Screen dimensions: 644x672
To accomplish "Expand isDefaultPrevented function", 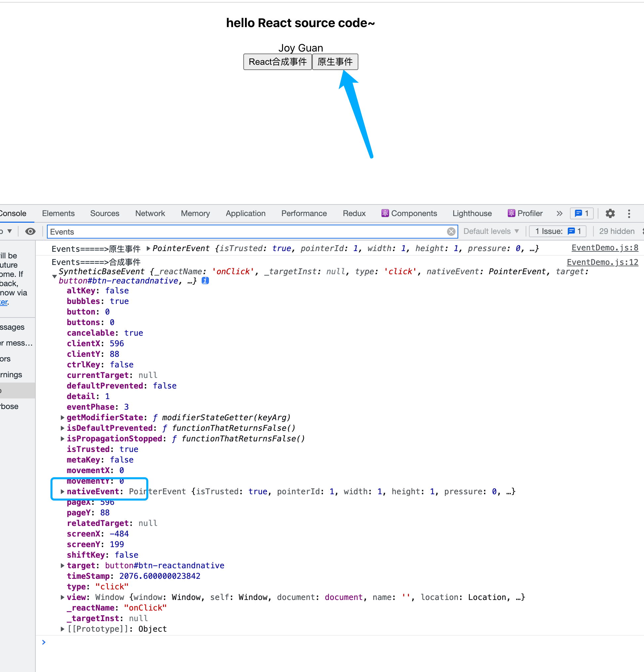I will 62,428.
